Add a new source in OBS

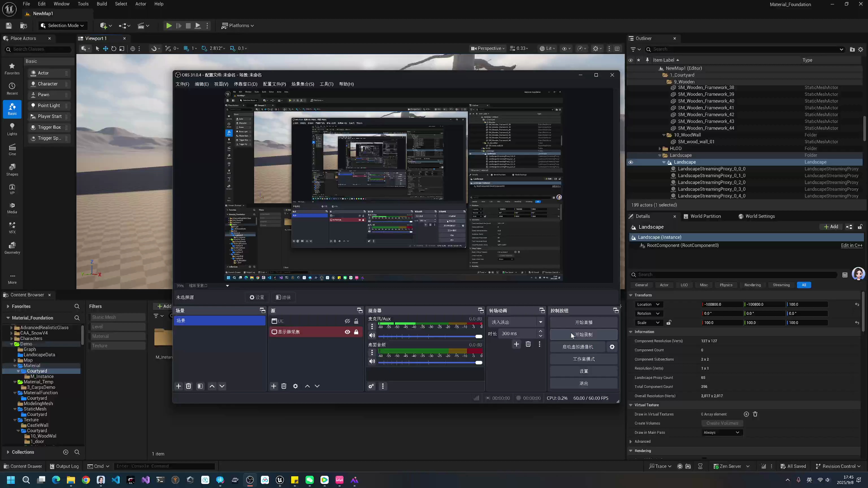pyautogui.click(x=274, y=386)
